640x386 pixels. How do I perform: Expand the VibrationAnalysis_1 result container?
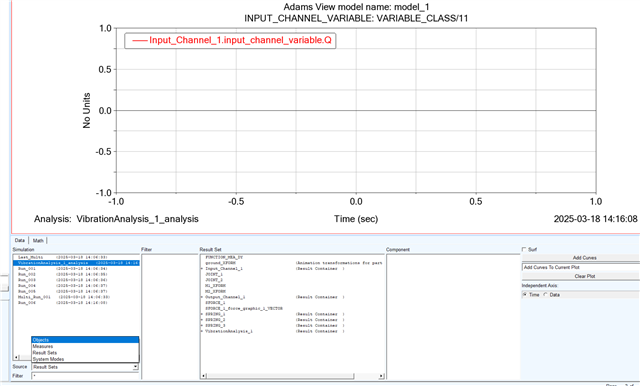pyautogui.click(x=202, y=331)
